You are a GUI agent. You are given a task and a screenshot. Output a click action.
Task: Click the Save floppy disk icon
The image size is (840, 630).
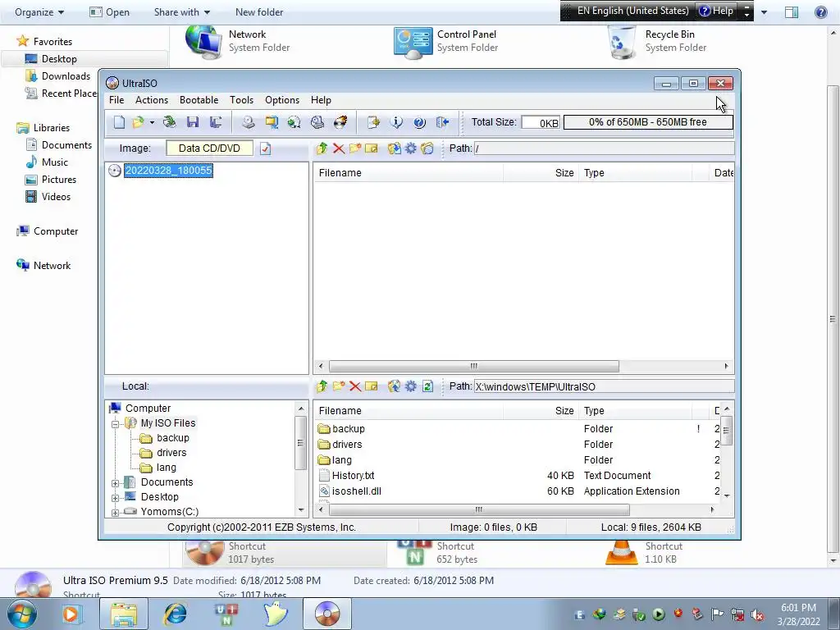tap(193, 122)
